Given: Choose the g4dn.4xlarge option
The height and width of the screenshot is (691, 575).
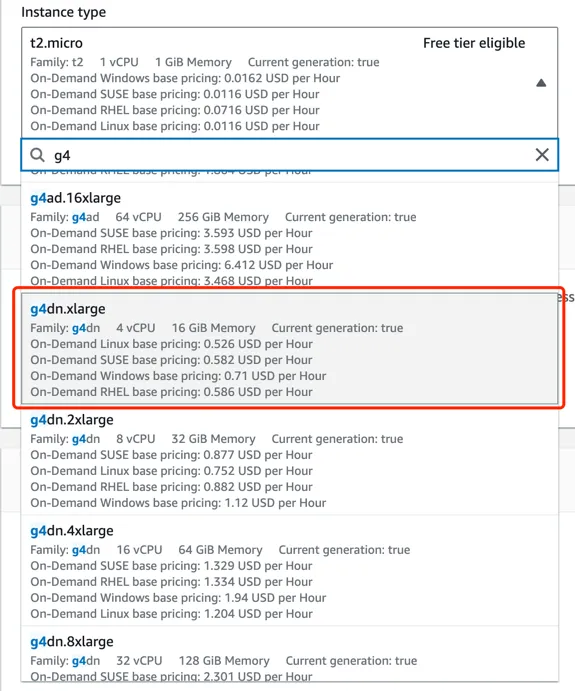Looking at the screenshot, I should [x=289, y=571].
